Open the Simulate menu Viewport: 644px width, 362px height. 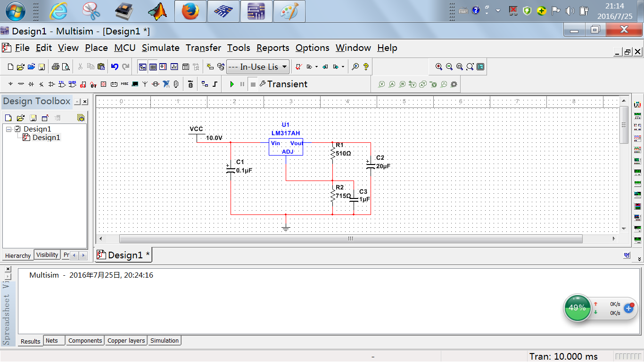coord(160,48)
